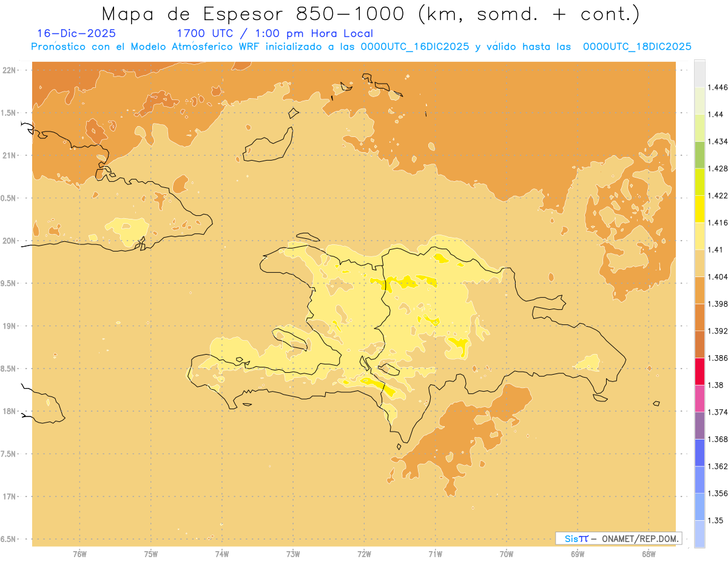Select the pale yellow band between 1.41 and 1.416
The height and width of the screenshot is (562, 728).
tap(699, 236)
